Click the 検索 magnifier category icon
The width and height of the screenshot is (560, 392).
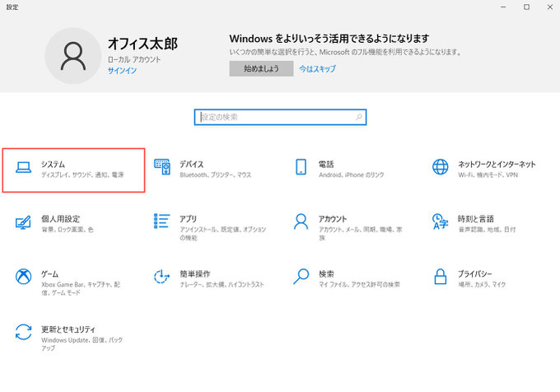click(301, 277)
